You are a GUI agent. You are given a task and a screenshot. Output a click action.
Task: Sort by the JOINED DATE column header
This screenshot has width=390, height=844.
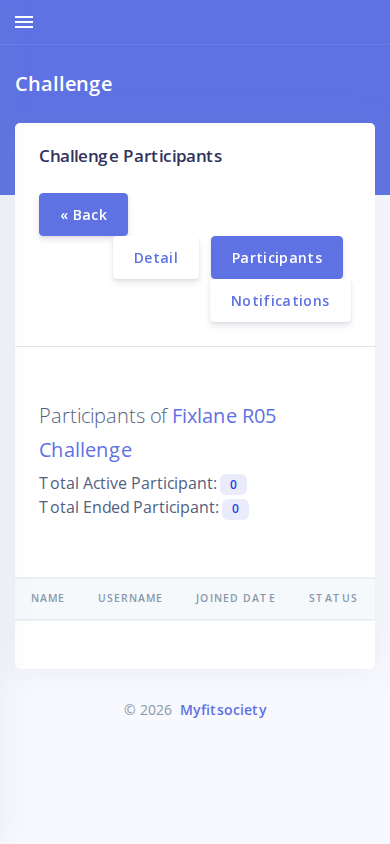click(236, 598)
